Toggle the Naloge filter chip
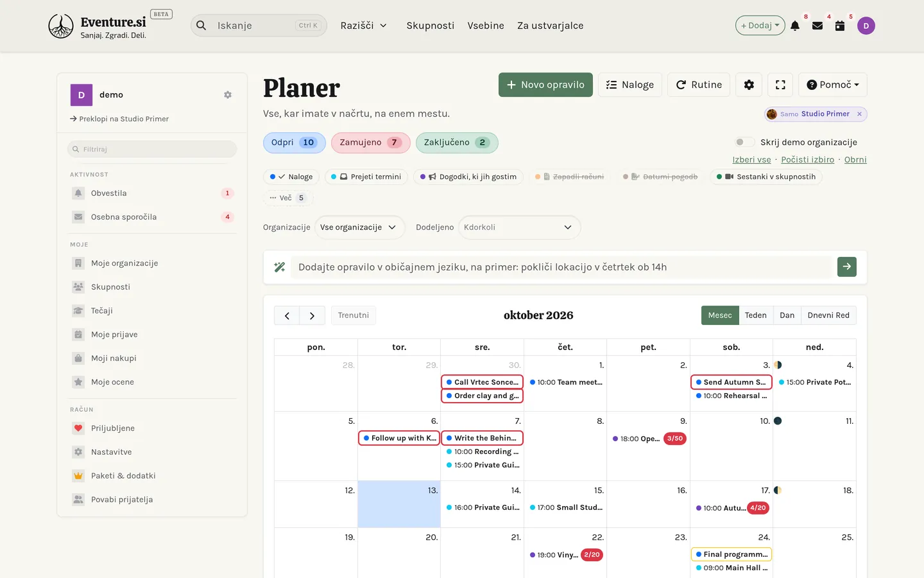The height and width of the screenshot is (578, 924). tap(291, 177)
